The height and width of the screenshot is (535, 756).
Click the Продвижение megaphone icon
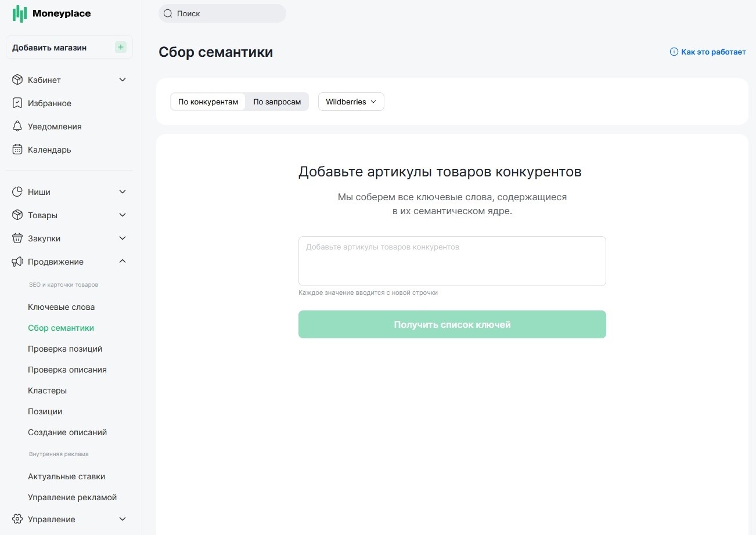pos(17,262)
